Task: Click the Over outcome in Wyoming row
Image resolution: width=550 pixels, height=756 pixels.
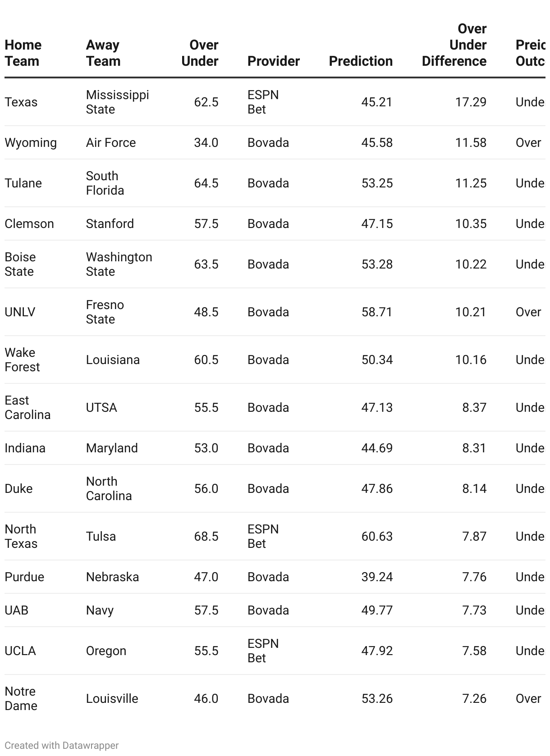Action: pyautogui.click(x=528, y=142)
